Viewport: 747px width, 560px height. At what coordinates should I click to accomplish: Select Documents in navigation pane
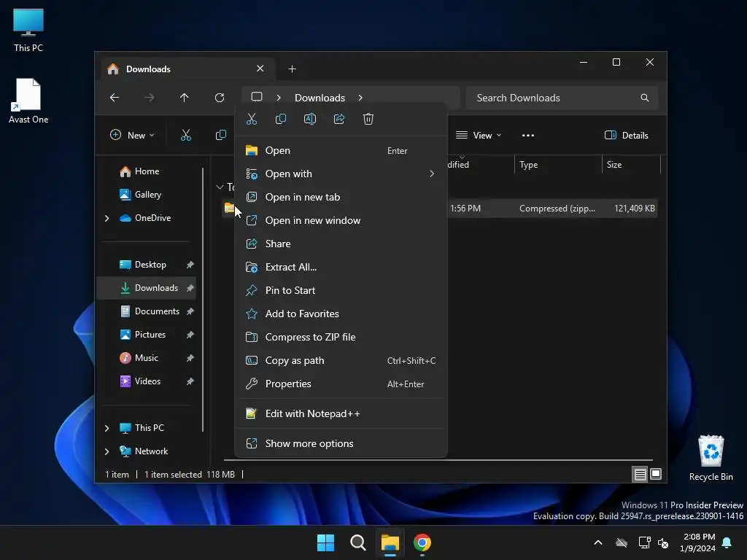157,311
